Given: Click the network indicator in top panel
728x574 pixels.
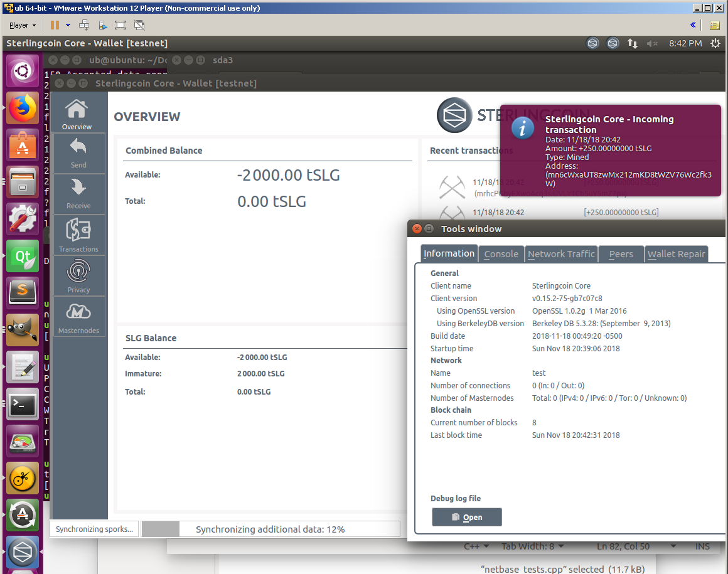Looking at the screenshot, I should 633,43.
